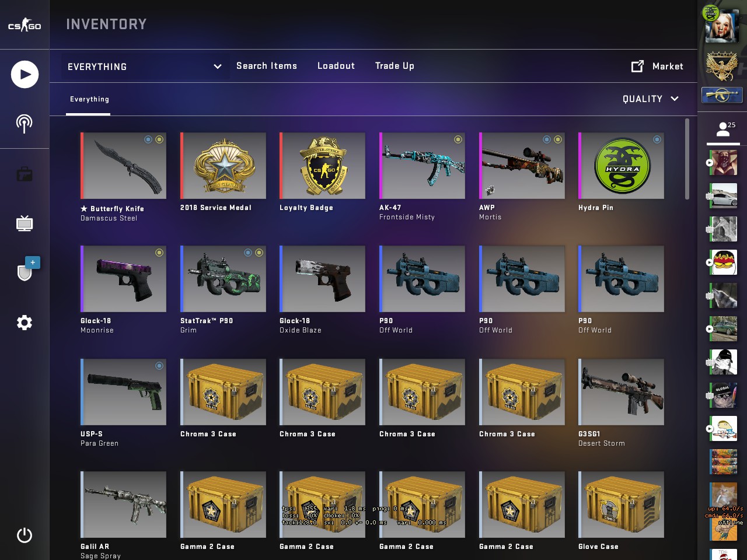Click the inventory vertical scrollbar
The width and height of the screenshot is (747, 560).
click(x=687, y=159)
